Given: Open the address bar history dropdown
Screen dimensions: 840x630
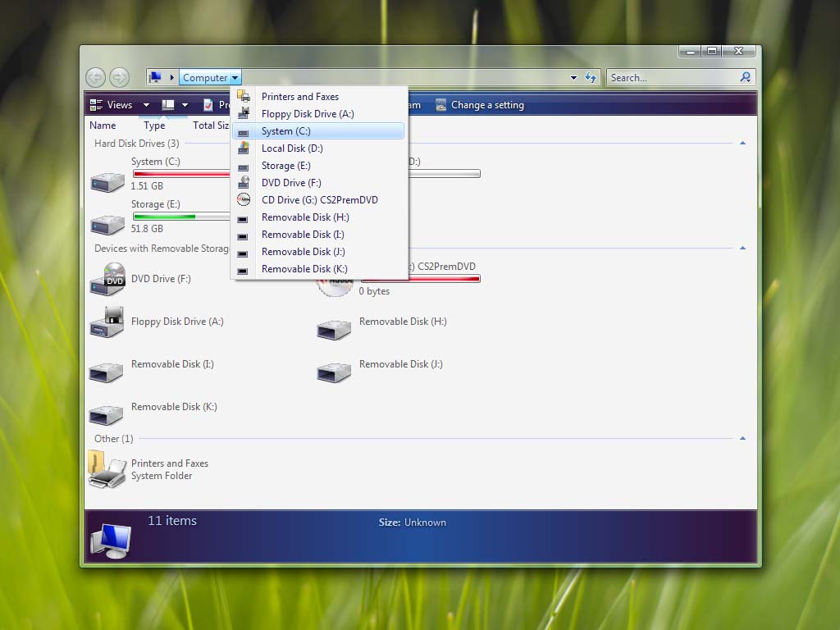Looking at the screenshot, I should [573, 78].
